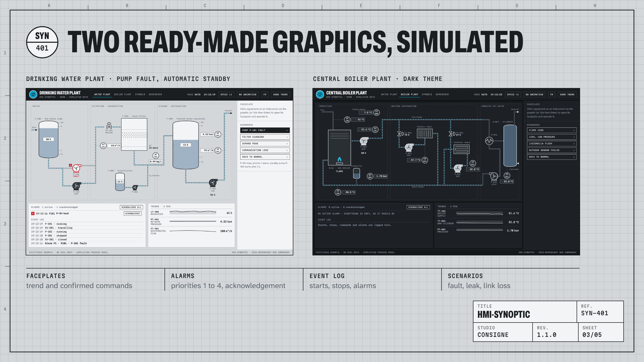Start the LEGIONELLA FLUSH scenario
This screenshot has width=644, height=362.
[x=552, y=144]
